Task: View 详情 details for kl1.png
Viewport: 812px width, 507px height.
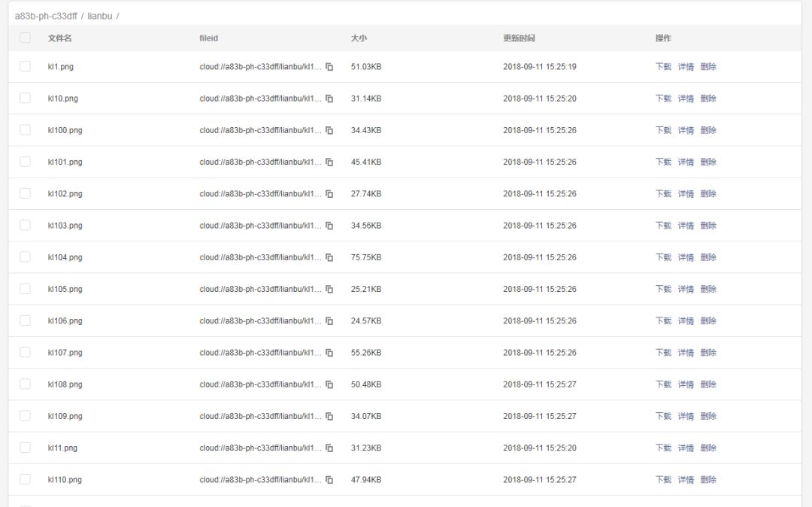Action: 686,67
